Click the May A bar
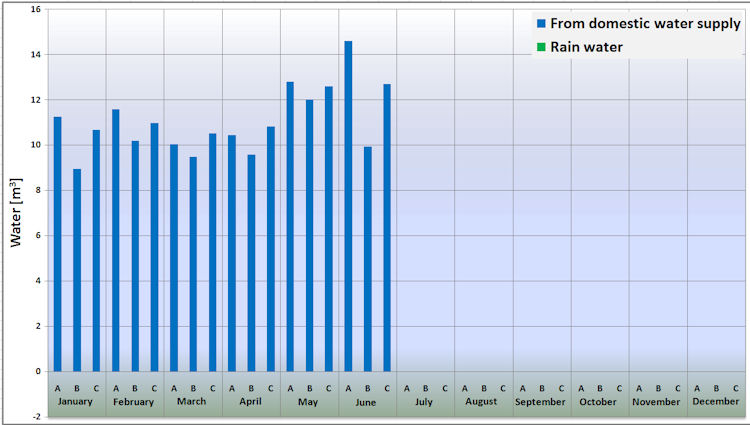750x425 pixels. click(290, 227)
